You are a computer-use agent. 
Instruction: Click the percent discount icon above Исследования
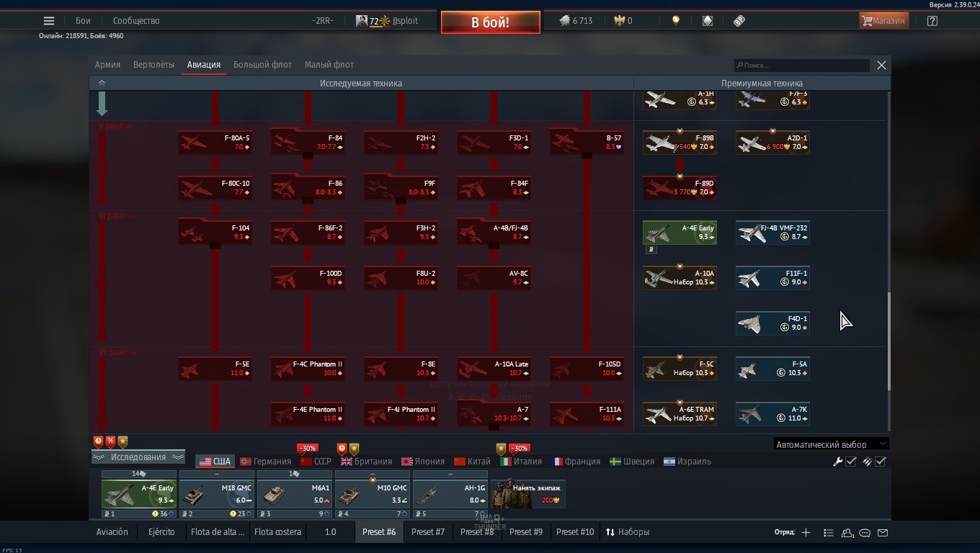click(110, 441)
